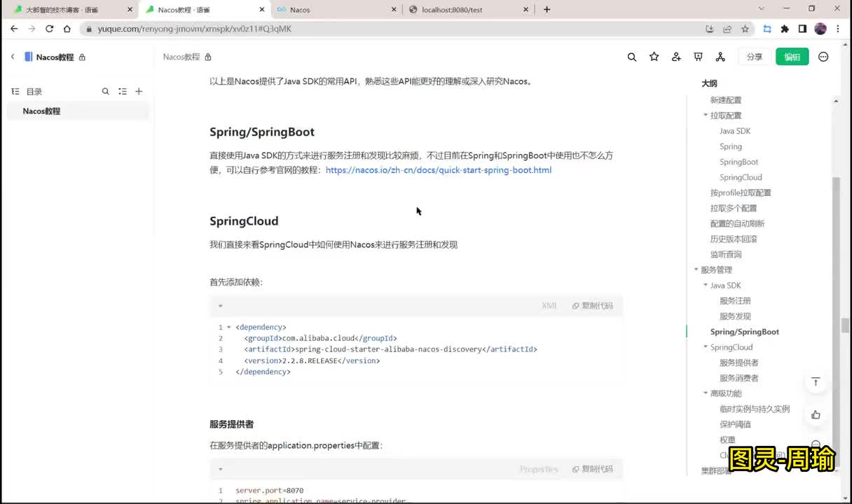Jump to 服务注册 in outline
The height and width of the screenshot is (504, 852).
point(735,300)
